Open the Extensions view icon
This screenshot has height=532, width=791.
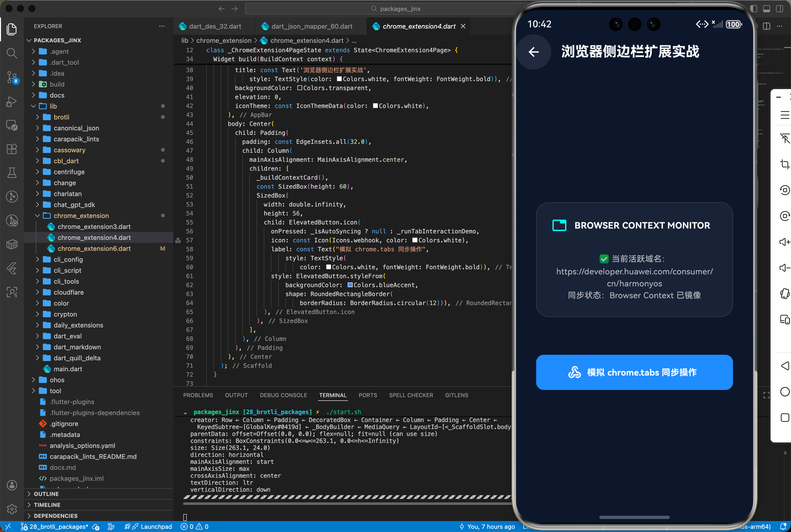12,149
